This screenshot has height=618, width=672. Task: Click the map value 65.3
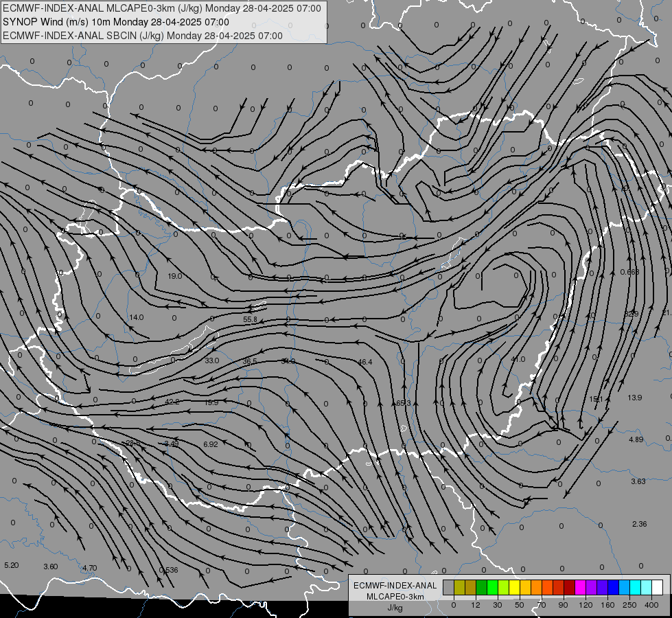404,403
